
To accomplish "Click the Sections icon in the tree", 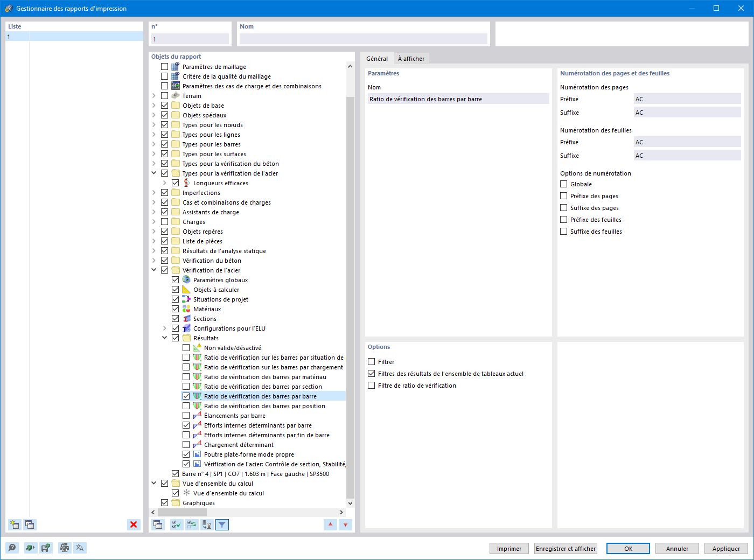I will 186,319.
